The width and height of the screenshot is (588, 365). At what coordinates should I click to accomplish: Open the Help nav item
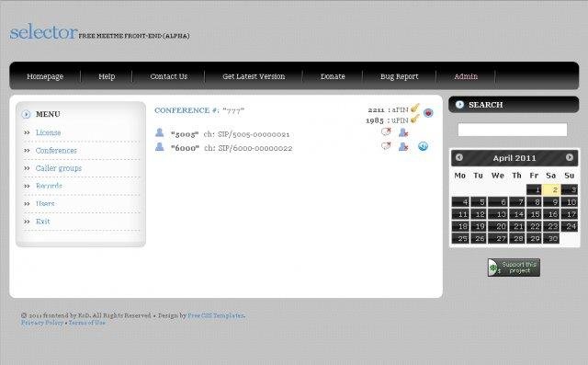click(107, 76)
